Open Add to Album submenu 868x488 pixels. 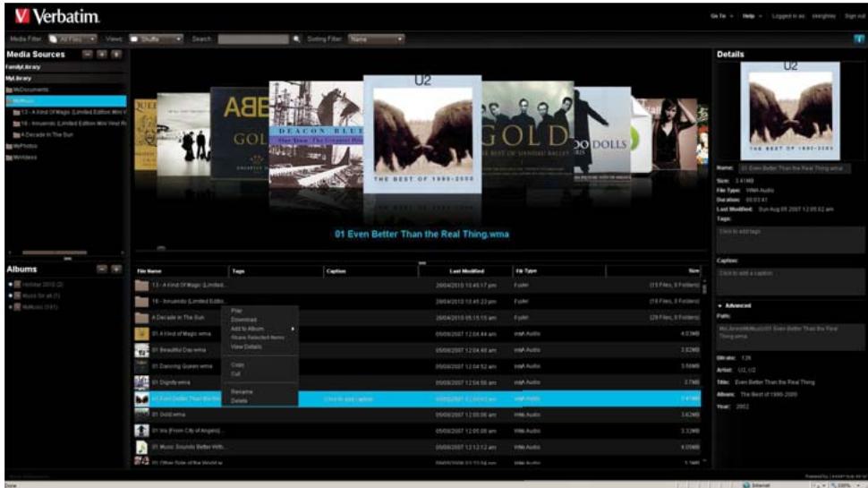pos(260,329)
